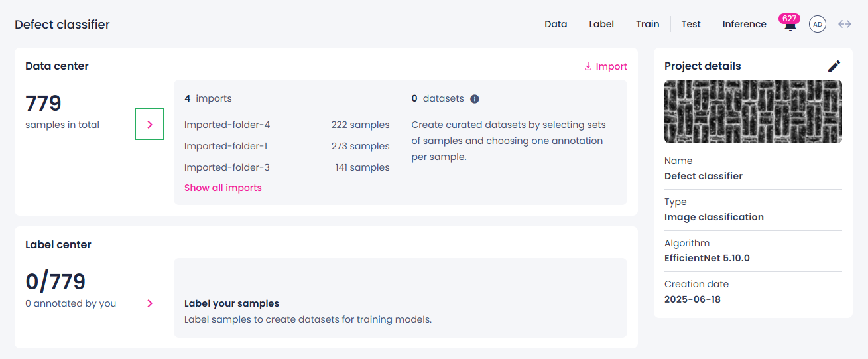The height and width of the screenshot is (359, 868).
Task: Click the EfficientNet 5.10.0 algorithm value
Action: (x=707, y=258)
